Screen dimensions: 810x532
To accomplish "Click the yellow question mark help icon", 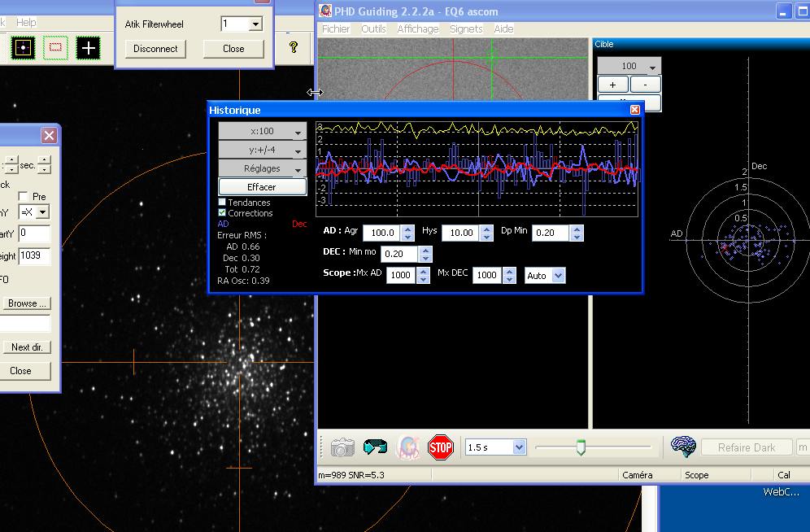I will 294,47.
